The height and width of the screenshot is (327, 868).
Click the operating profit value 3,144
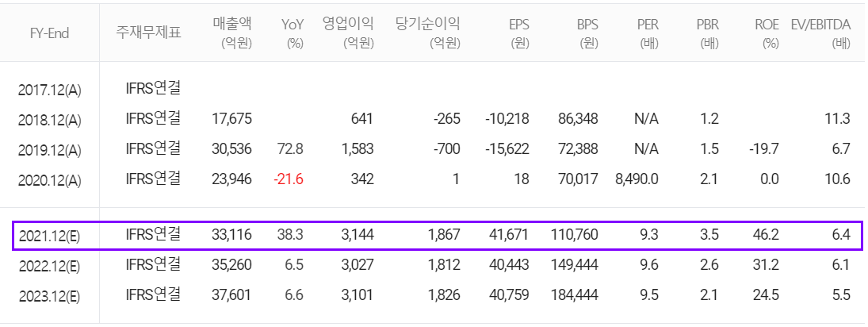tap(358, 235)
